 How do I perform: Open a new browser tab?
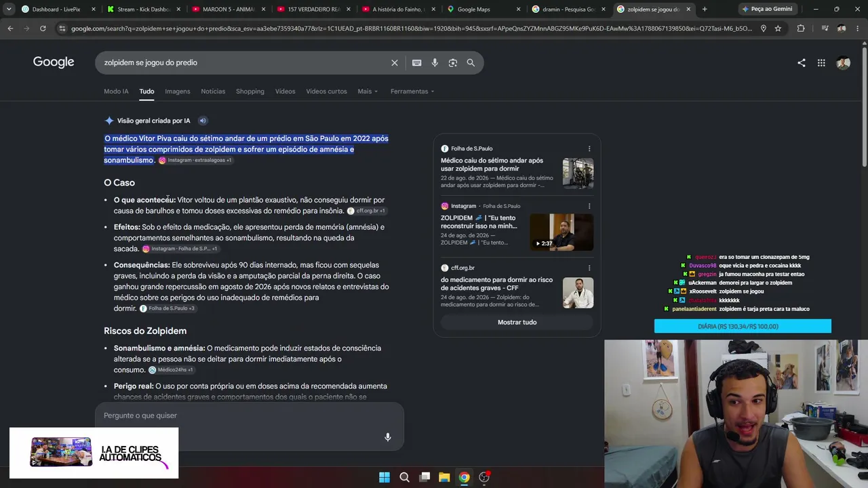point(705,9)
